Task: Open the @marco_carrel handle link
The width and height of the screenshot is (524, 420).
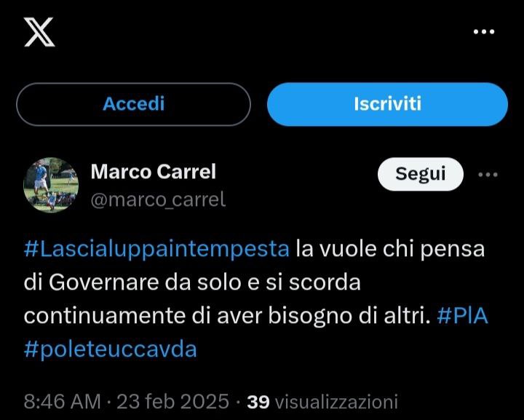Action: point(158,199)
